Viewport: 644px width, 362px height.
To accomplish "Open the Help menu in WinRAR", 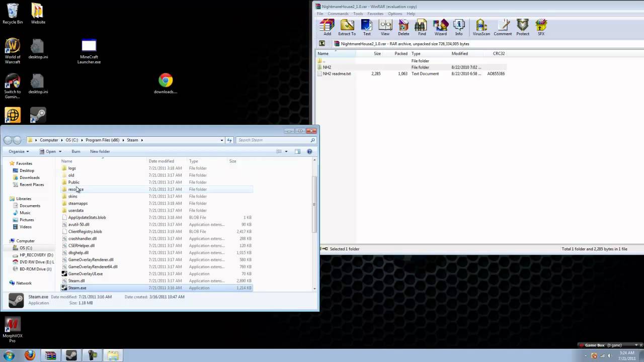I will click(x=411, y=14).
